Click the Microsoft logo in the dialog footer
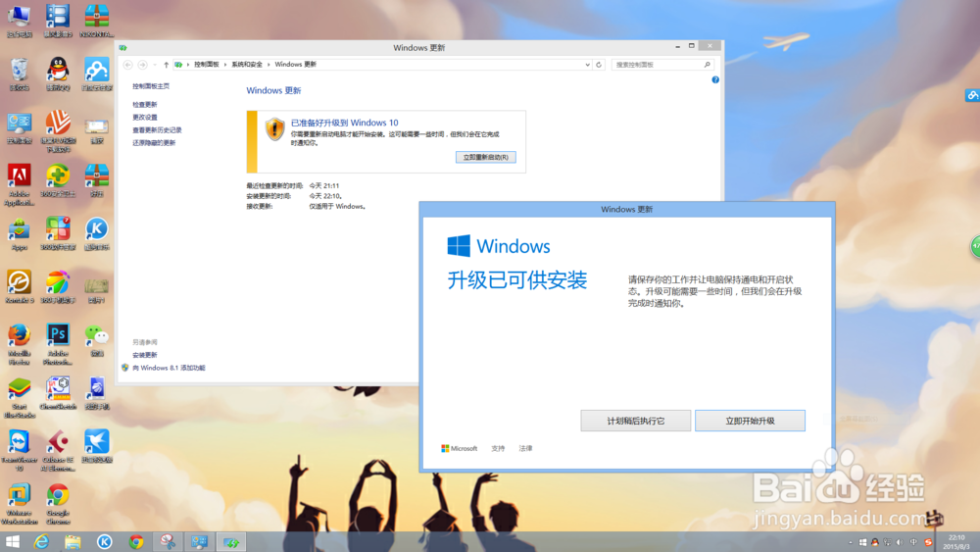This screenshot has height=552, width=980. [459, 448]
